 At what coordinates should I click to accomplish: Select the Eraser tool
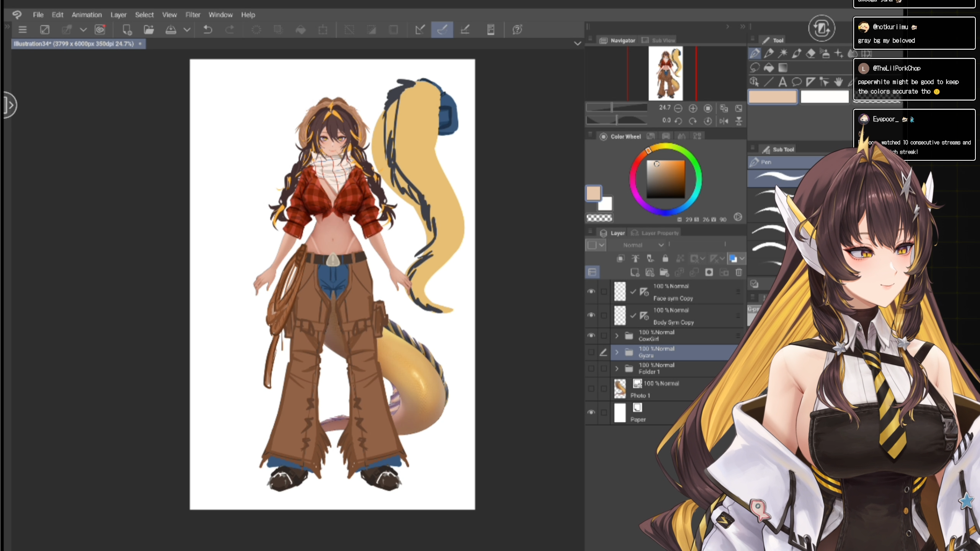811,54
